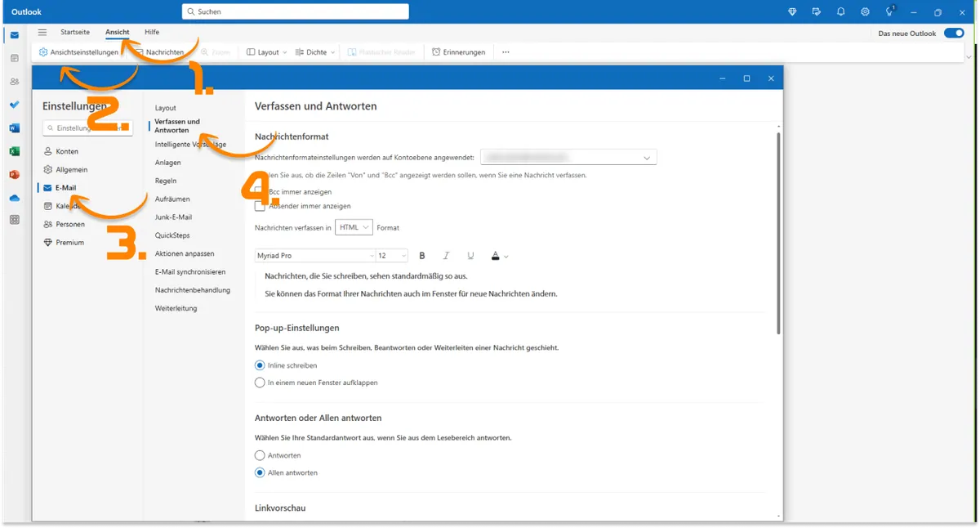This screenshot has height=528, width=980.
Task: Open Weiterleitung settings subsection
Action: (176, 308)
